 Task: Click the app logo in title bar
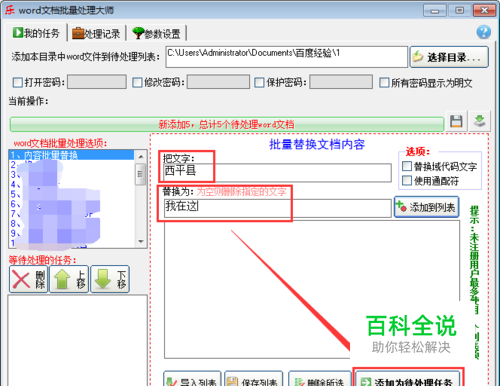click(x=9, y=10)
